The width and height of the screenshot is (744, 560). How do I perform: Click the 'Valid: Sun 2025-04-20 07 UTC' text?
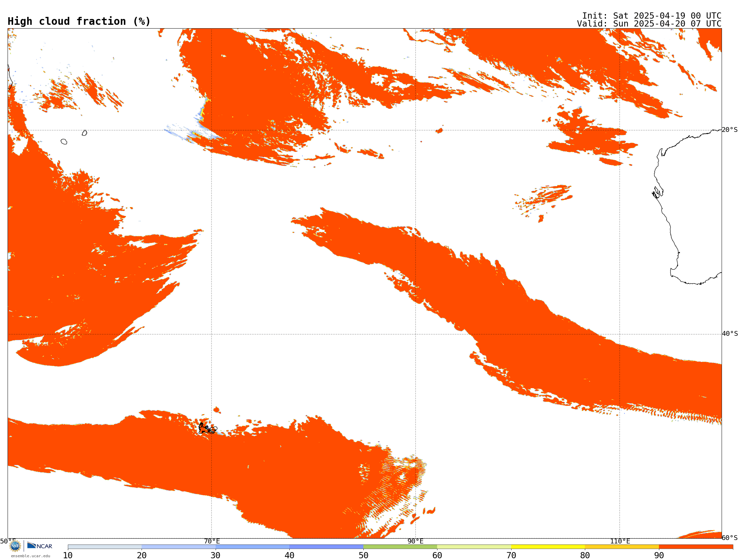tap(649, 24)
